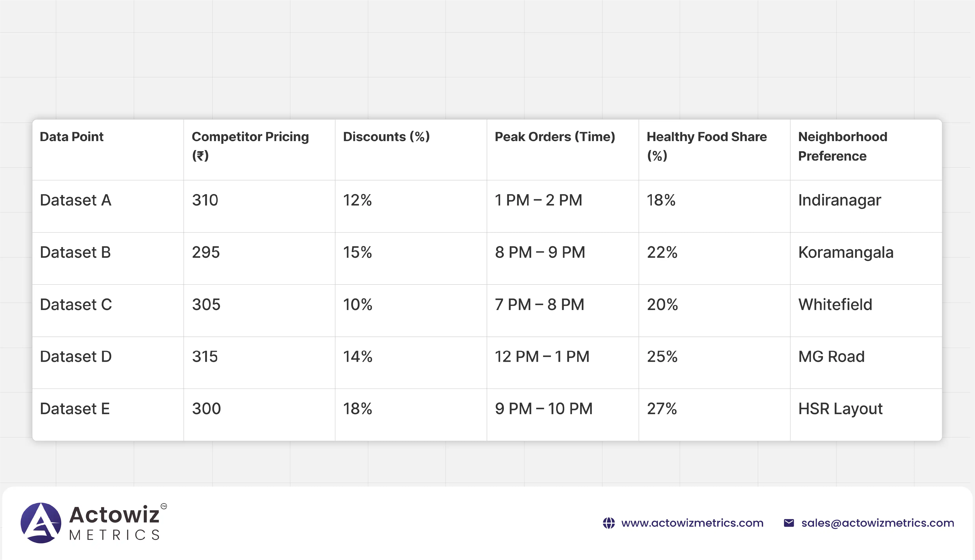Click the Discounts (%) header cell
The width and height of the screenshot is (975, 560).
pyautogui.click(x=386, y=137)
